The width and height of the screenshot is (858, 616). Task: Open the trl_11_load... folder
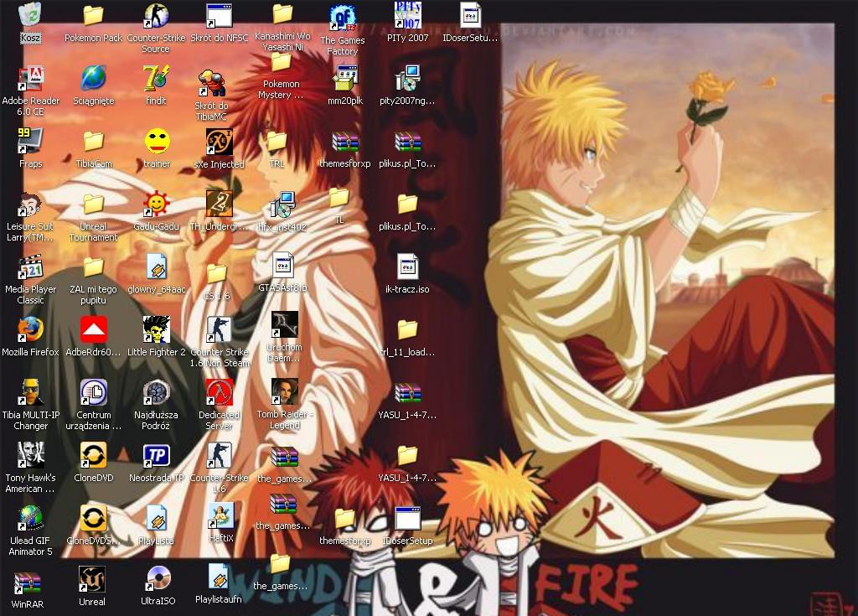[408, 329]
